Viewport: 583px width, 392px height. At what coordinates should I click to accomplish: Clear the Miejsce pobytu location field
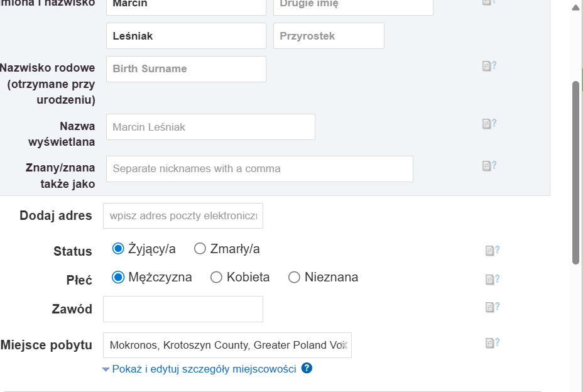[344, 345]
